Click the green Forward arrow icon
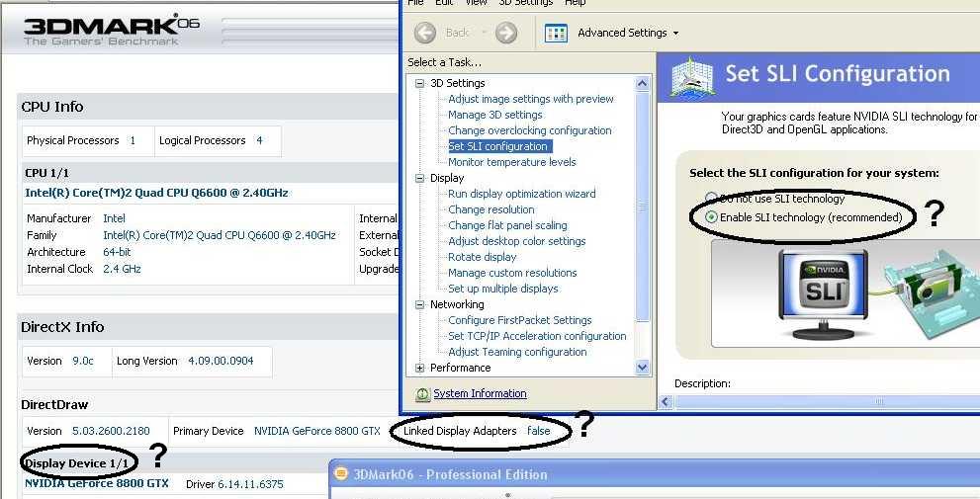 click(506, 33)
